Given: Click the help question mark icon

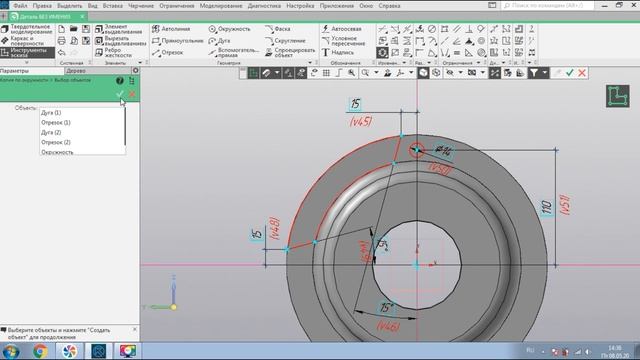Looking at the screenshot, I should click(x=120, y=81).
